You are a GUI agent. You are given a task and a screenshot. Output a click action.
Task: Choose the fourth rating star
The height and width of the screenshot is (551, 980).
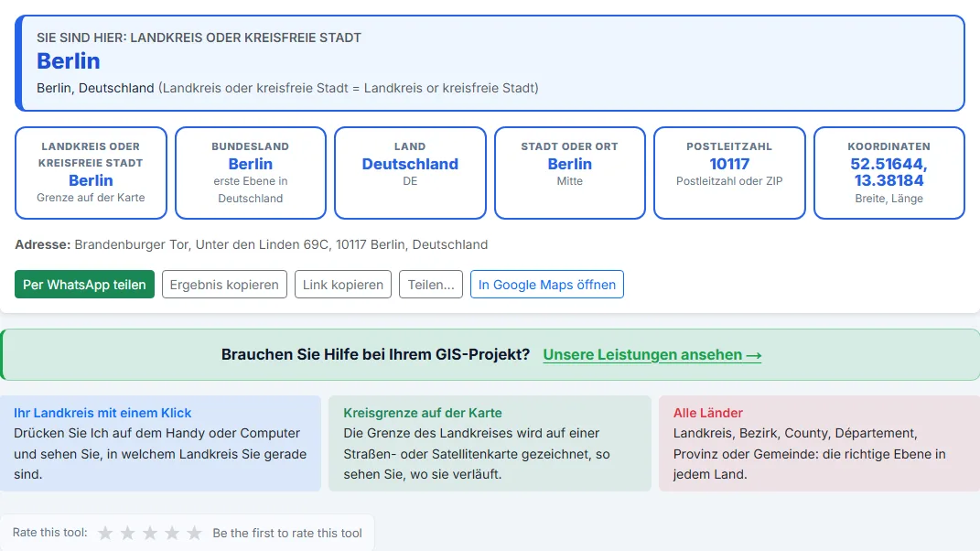pos(172,533)
